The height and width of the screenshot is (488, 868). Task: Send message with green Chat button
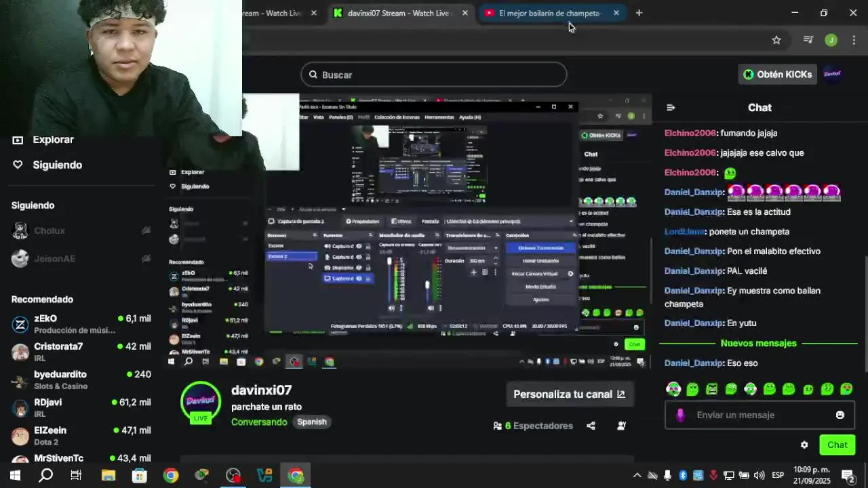pyautogui.click(x=837, y=445)
